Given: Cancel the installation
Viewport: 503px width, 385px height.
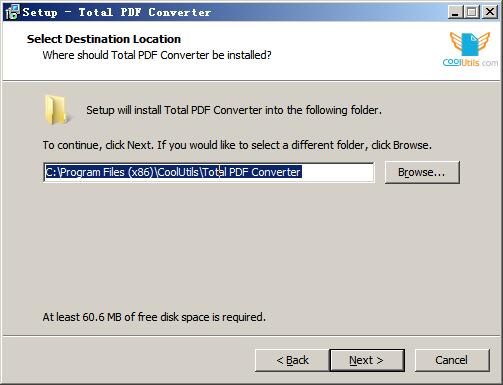Looking at the screenshot, I should (452, 360).
